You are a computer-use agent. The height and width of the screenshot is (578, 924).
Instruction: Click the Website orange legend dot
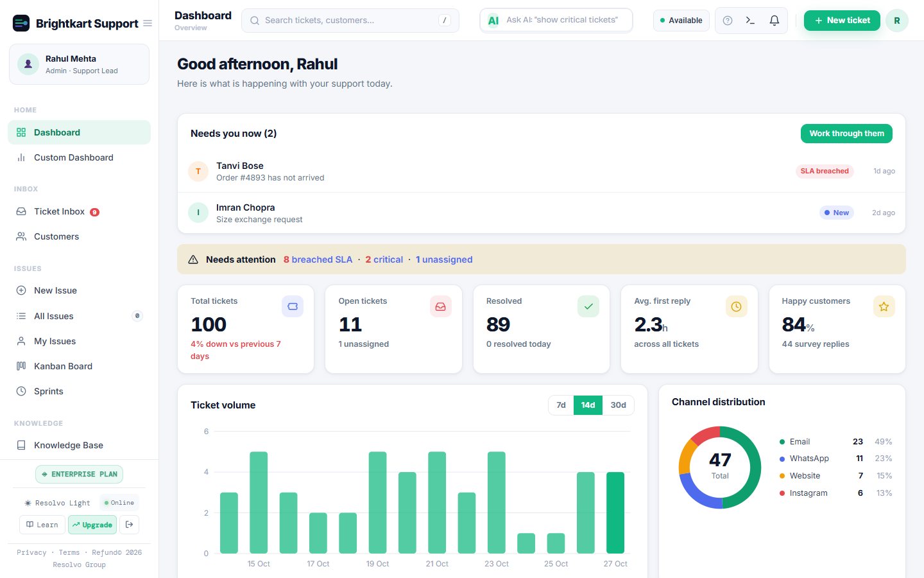(782, 476)
